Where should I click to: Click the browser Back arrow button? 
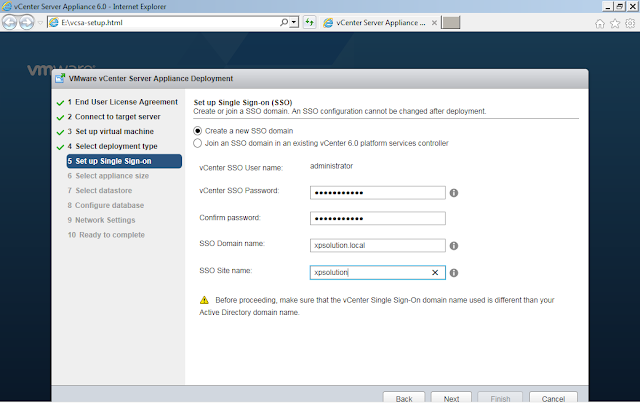pos(9,22)
